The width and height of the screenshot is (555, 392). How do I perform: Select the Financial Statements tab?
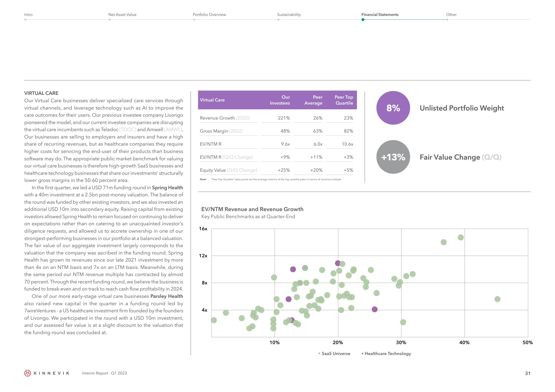[x=380, y=14]
